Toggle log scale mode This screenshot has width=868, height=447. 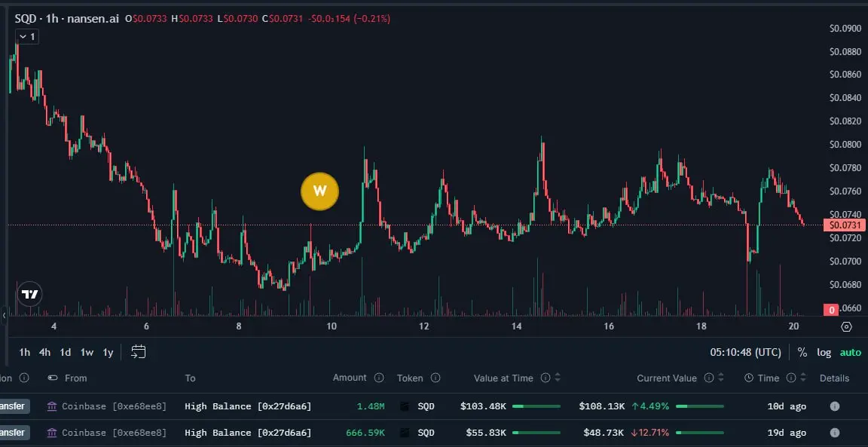tap(824, 352)
